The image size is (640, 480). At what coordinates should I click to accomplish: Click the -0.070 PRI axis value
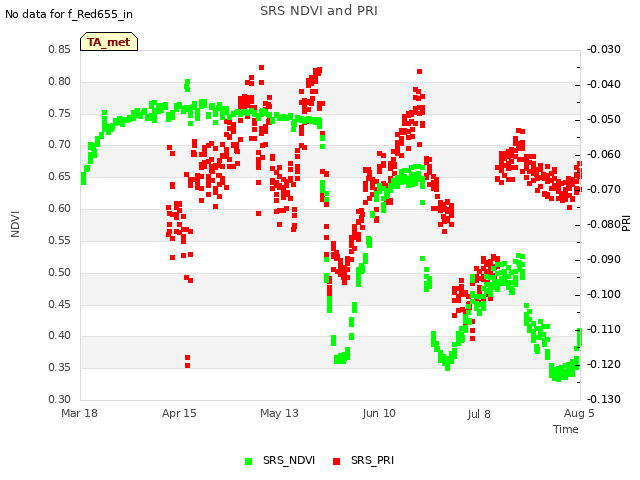point(604,189)
